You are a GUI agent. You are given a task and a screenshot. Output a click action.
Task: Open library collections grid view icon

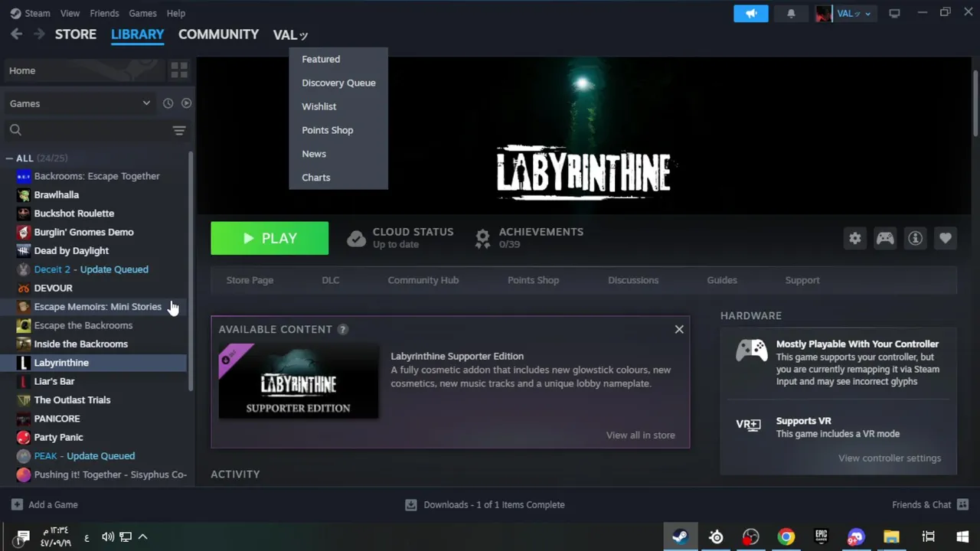(179, 70)
